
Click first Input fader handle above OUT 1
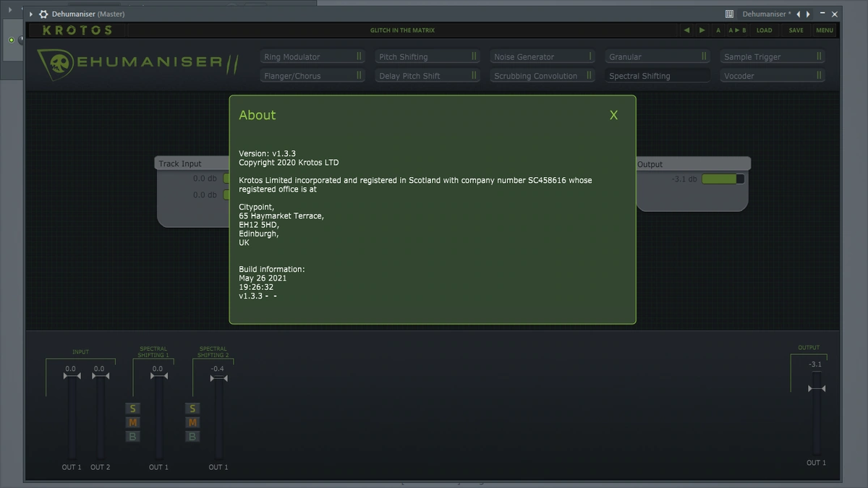[71, 376]
